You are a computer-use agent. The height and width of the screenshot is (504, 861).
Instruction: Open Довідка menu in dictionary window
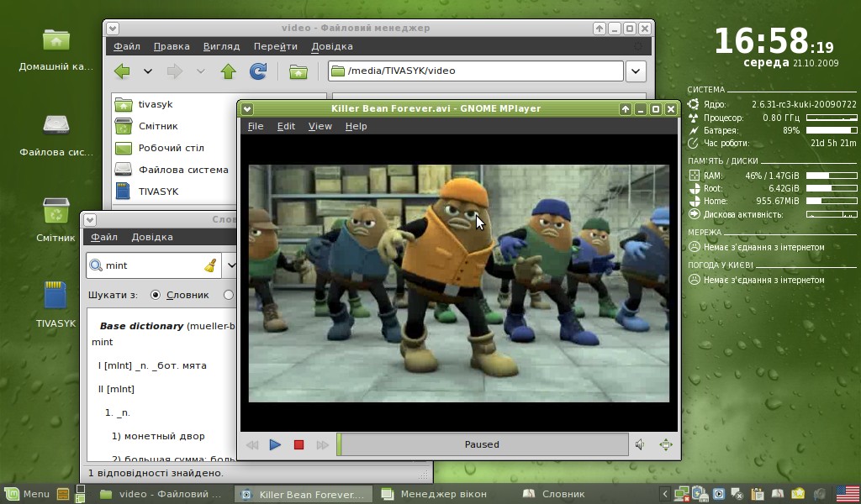click(152, 237)
